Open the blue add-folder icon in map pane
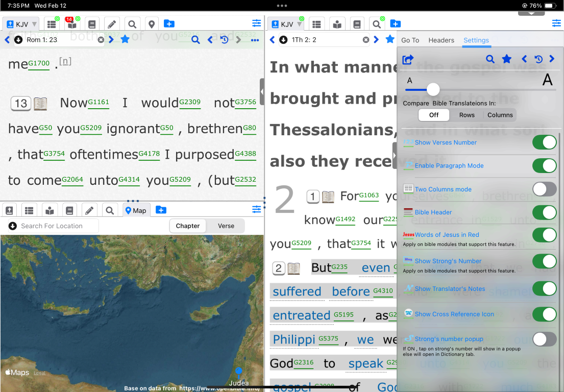Screen dimensions: 564x392 (161, 210)
